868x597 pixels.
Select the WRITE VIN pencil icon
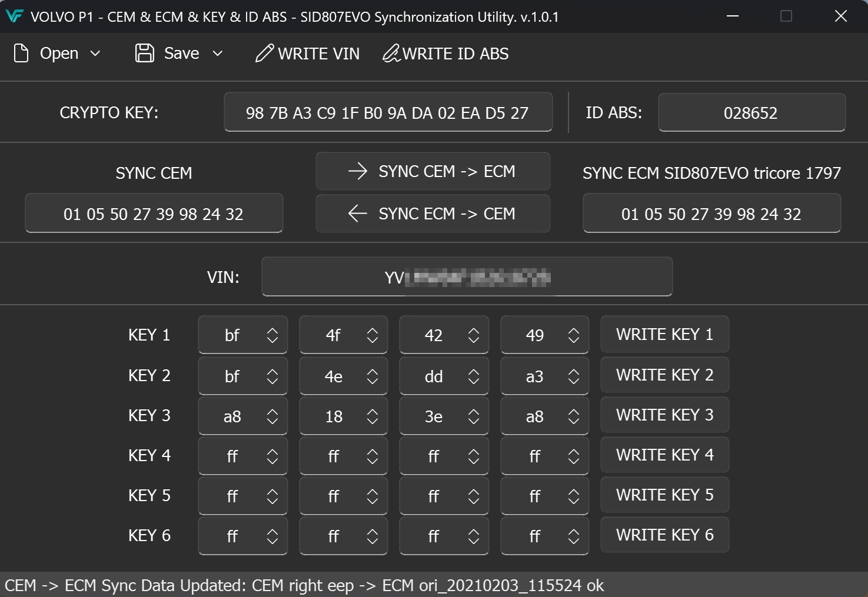point(265,53)
